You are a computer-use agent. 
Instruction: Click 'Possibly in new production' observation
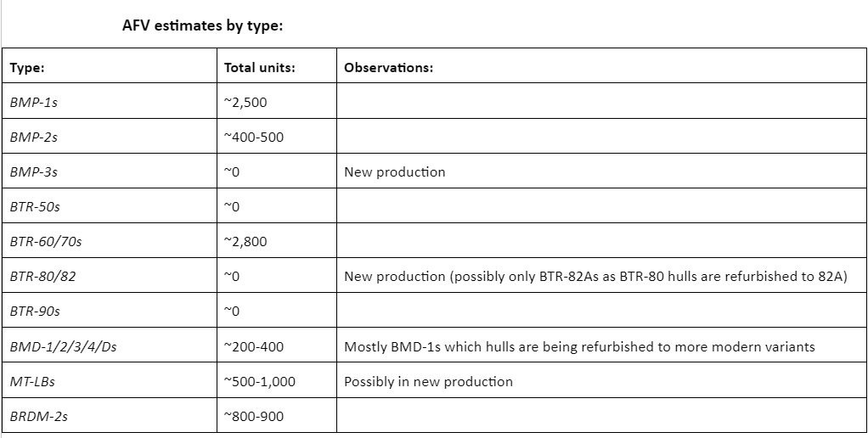click(428, 382)
